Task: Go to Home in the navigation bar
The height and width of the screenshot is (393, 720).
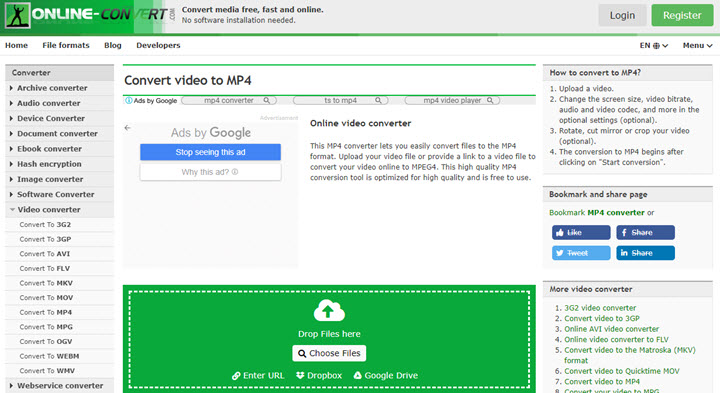Action: [17, 45]
